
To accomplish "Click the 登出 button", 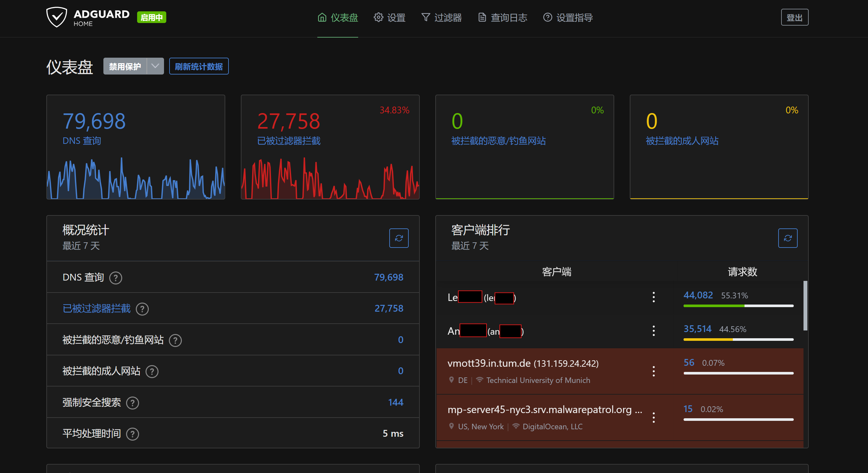I will pyautogui.click(x=794, y=17).
